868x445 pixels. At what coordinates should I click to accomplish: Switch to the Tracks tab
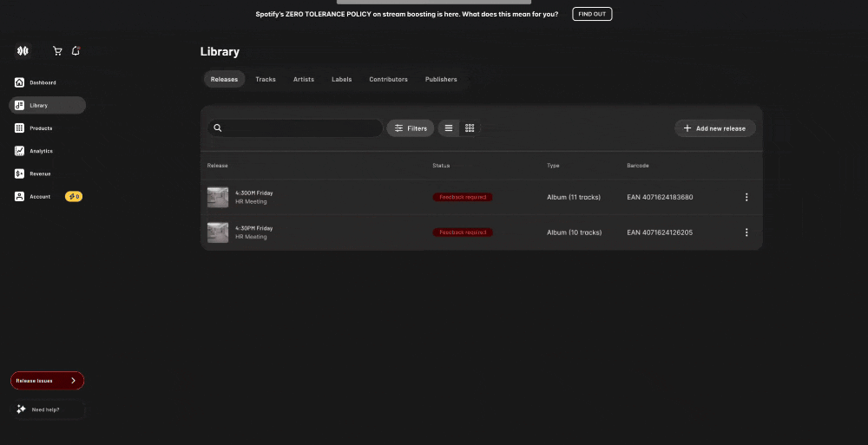pyautogui.click(x=265, y=79)
